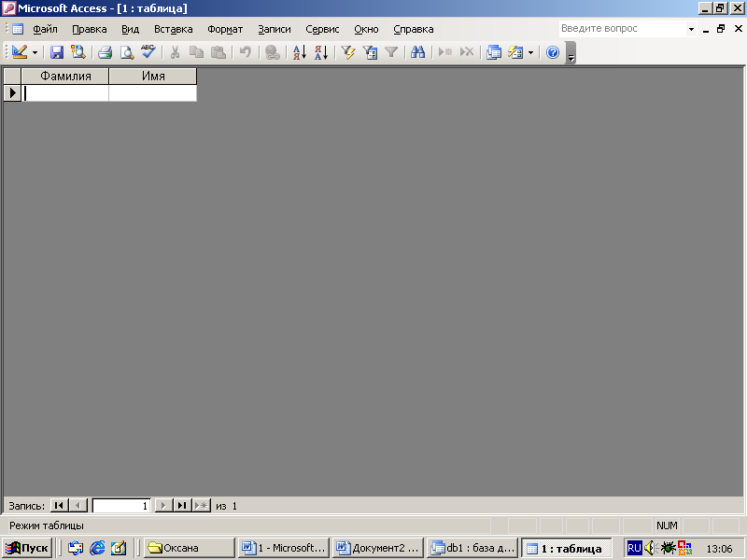
Task: Click the File Search icon
Action: click(x=78, y=52)
